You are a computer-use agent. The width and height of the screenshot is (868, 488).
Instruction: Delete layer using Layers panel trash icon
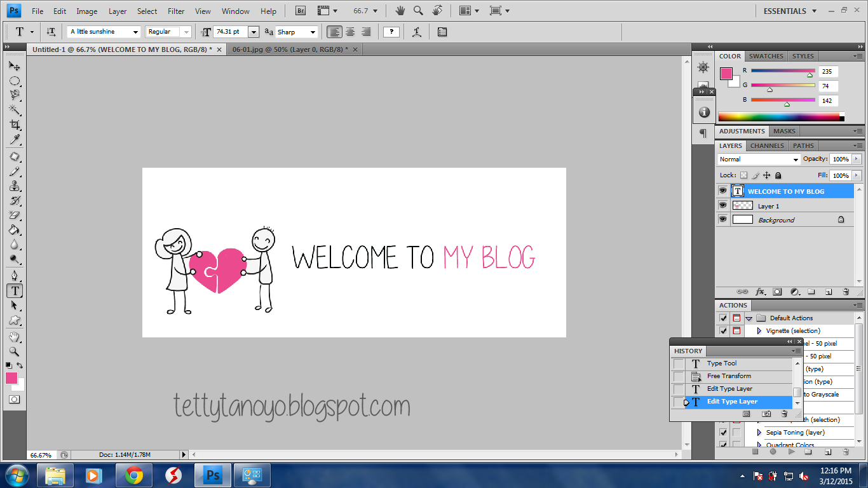coord(846,292)
